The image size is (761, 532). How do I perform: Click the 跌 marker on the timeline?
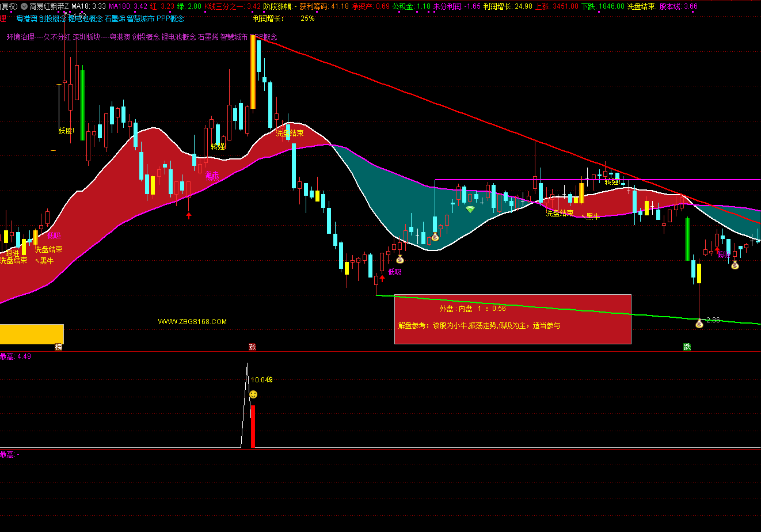[687, 347]
